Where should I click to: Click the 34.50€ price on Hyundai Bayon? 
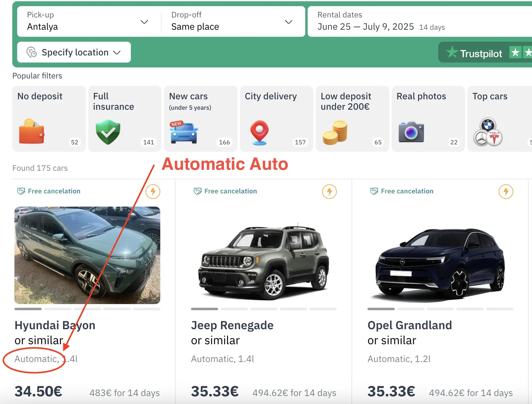coord(38,391)
